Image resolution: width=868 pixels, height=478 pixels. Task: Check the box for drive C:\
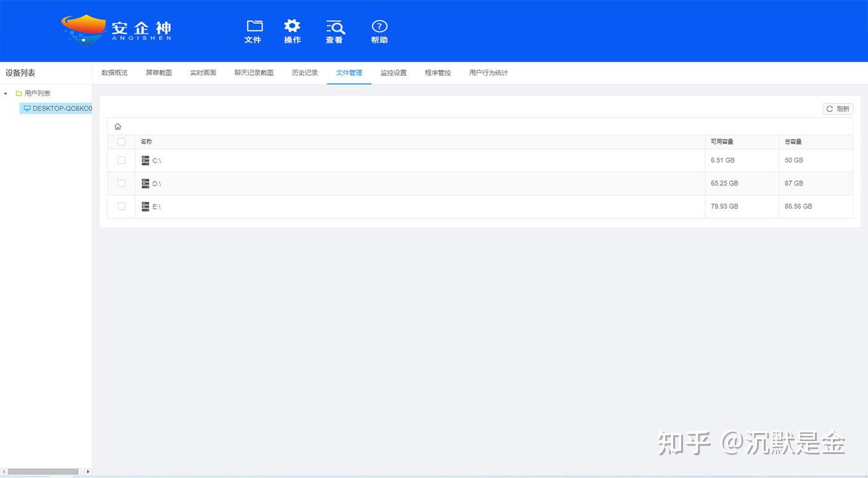pos(121,160)
